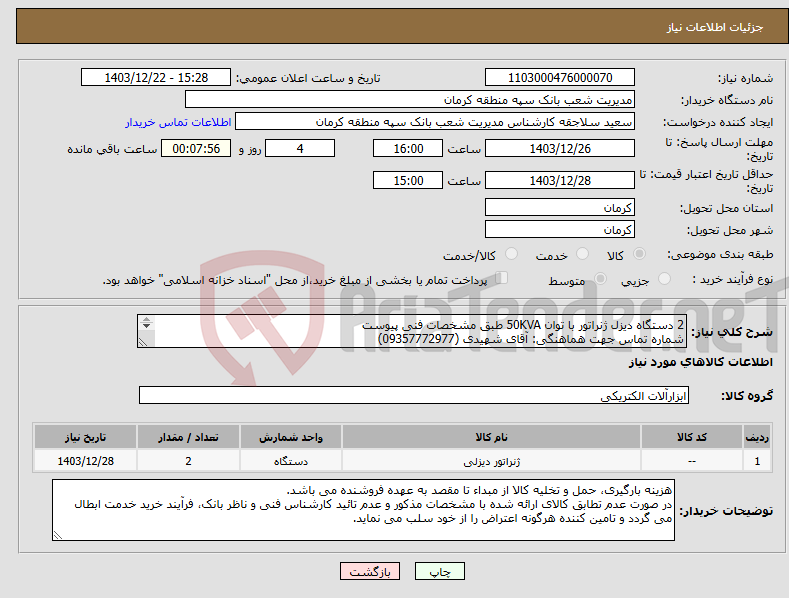Click the announcement date field 1403/12/22 - 15:28
This screenshot has width=789, height=598.
[156, 78]
